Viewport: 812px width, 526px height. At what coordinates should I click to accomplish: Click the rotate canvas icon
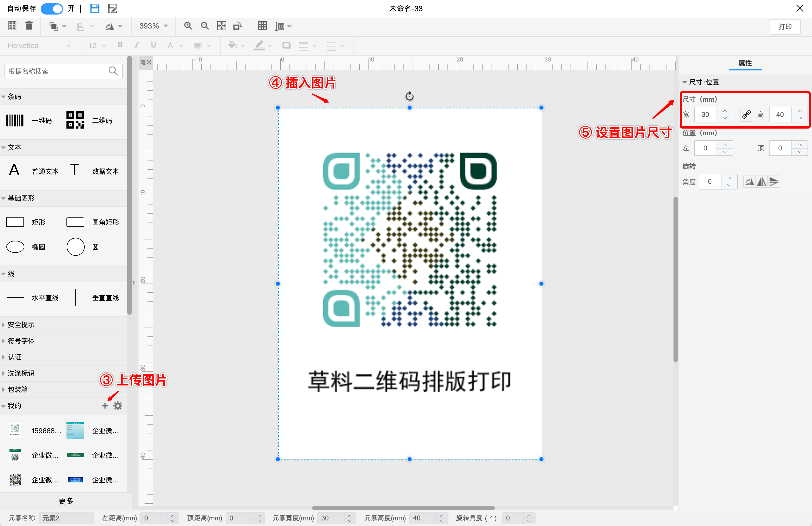coord(238,26)
